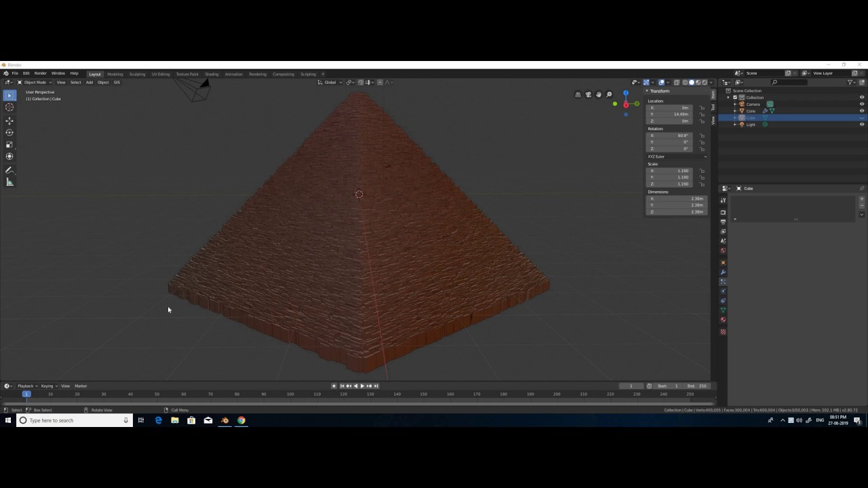The width and height of the screenshot is (868, 488).
Task: Hide Camera using its eye icon
Action: pyautogui.click(x=862, y=104)
